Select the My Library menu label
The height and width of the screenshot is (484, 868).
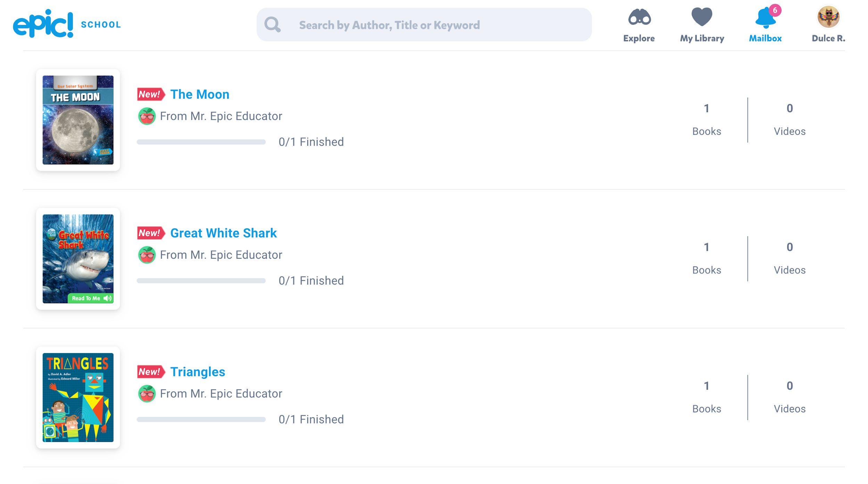[702, 38]
